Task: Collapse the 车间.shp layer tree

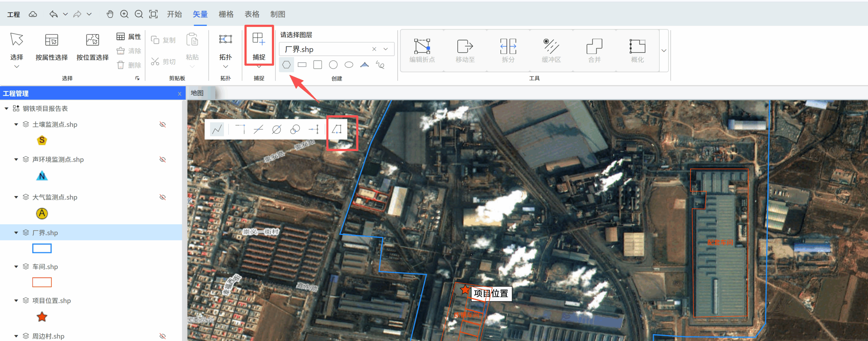Action: pos(16,267)
